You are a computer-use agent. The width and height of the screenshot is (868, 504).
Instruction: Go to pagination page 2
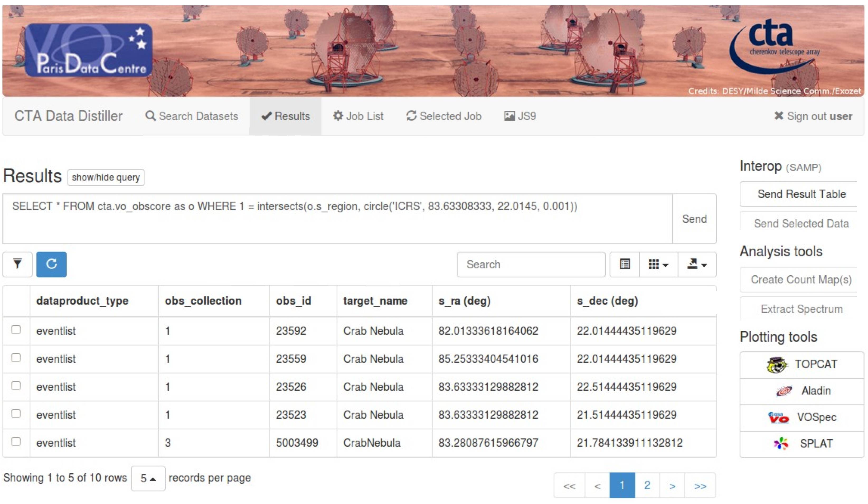[x=647, y=486]
